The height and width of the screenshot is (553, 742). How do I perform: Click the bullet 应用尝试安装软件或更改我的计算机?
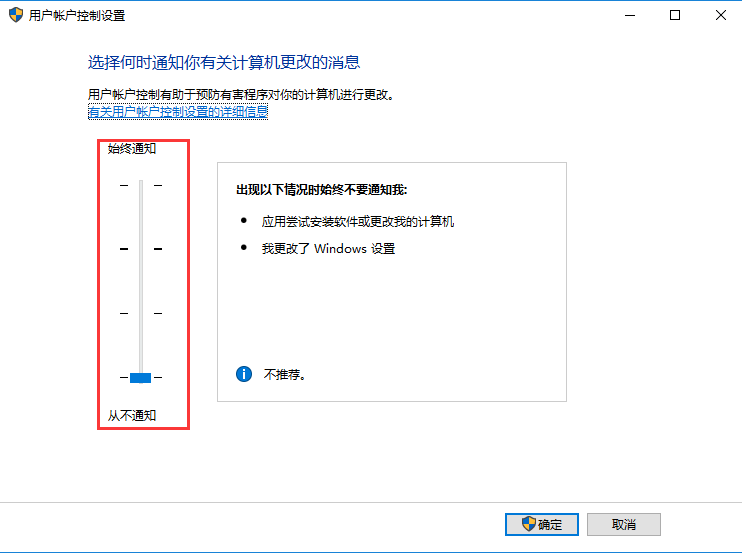tap(358, 221)
